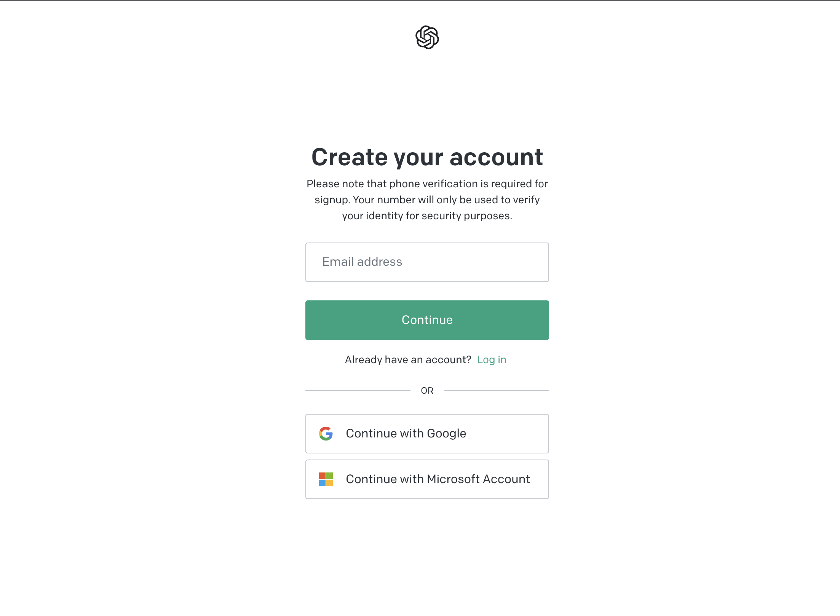Screen dimensions: 840x616
Task: Click the multicolored G in the Google button
Action: 326,434
